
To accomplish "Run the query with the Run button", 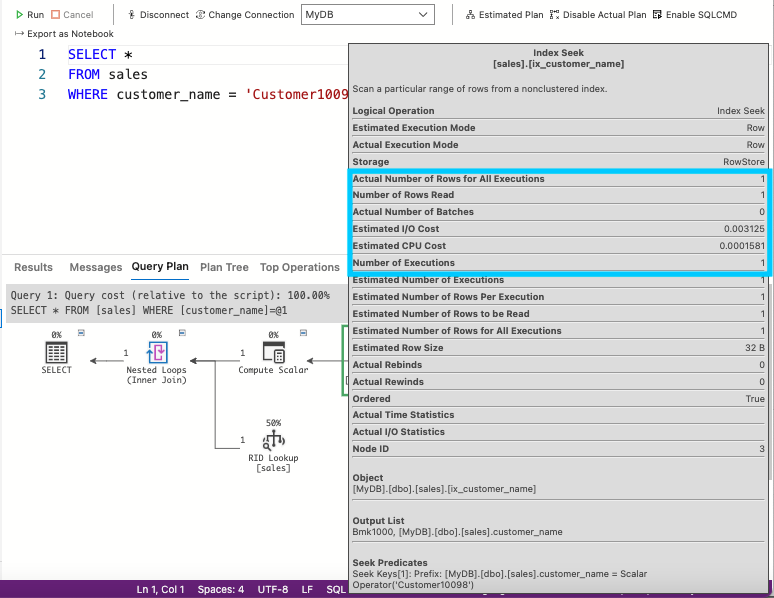I will 29,15.
